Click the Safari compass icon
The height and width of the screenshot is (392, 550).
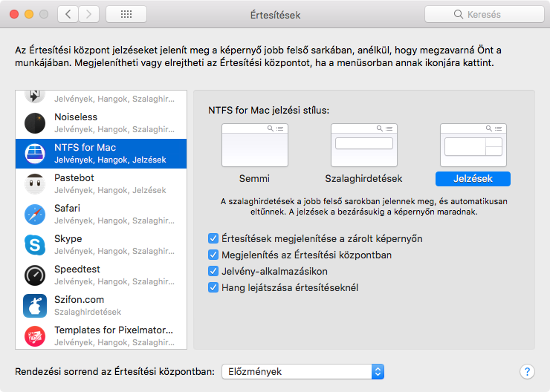pyautogui.click(x=35, y=215)
